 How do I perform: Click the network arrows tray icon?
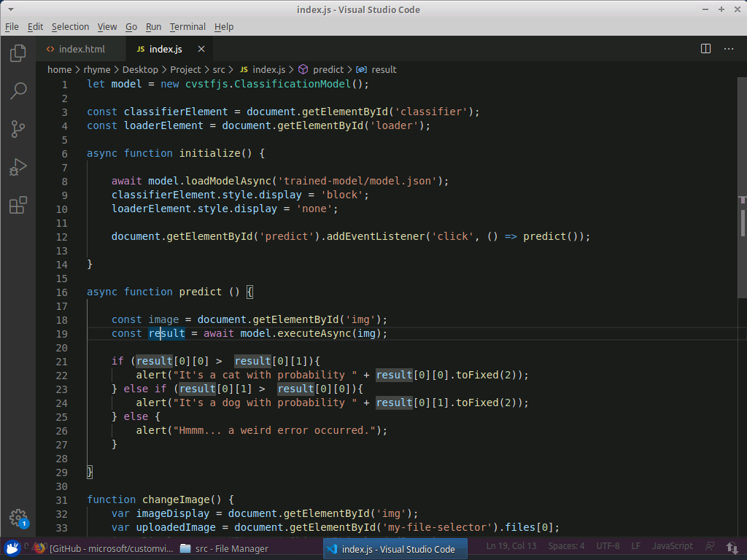[x=732, y=548]
